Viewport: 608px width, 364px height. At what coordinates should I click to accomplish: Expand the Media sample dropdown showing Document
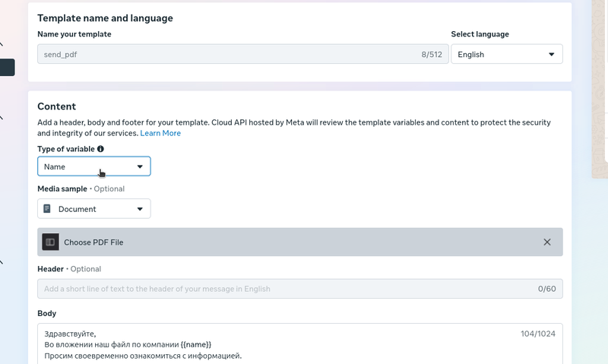(x=93, y=209)
